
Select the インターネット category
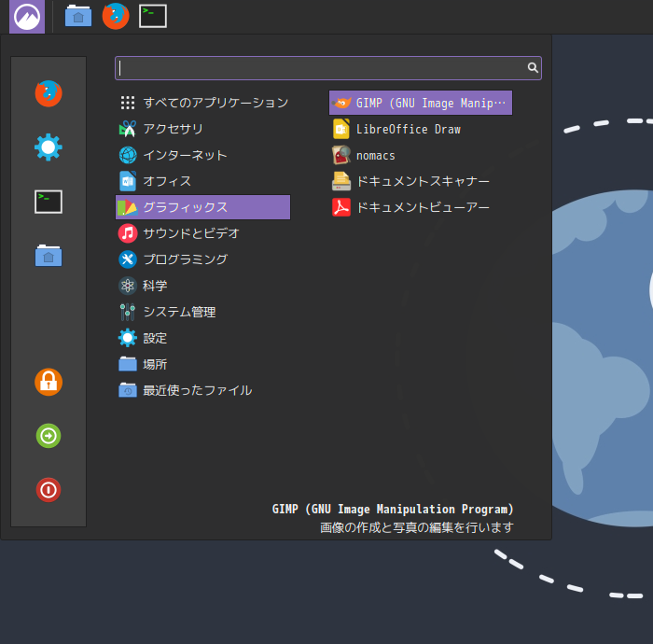click(x=185, y=155)
